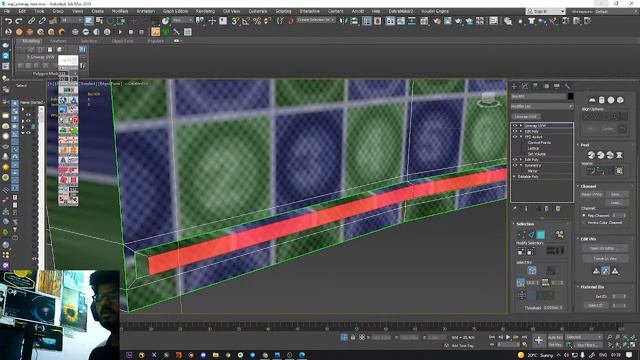Toggle the eye of the Symmetry modifier
Viewport: 640px width, 360px height.
click(x=515, y=165)
